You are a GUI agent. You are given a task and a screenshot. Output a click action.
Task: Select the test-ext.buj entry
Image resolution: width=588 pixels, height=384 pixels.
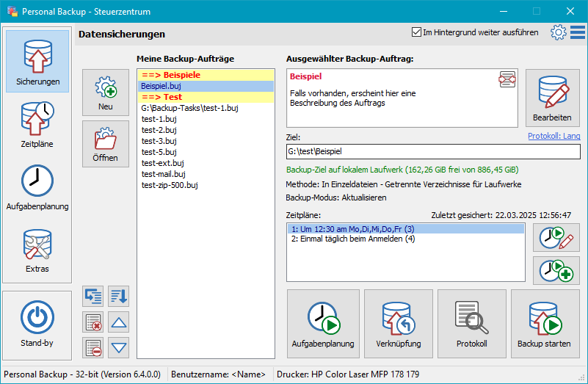click(x=206, y=163)
